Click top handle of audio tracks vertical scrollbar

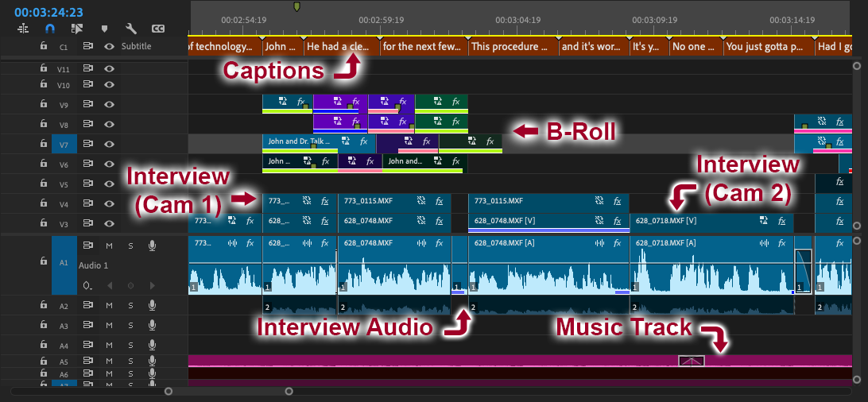(x=857, y=241)
